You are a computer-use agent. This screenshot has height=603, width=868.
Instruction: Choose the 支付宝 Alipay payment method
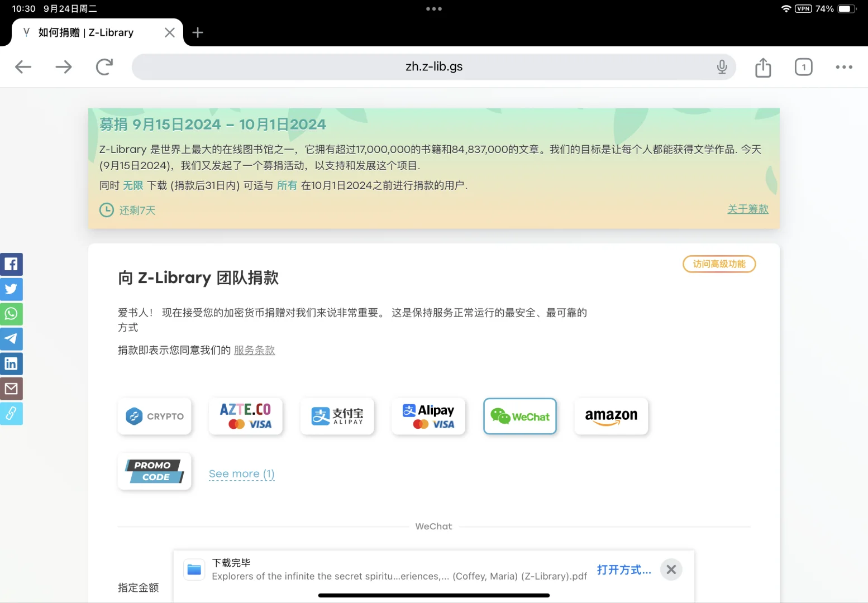click(337, 416)
